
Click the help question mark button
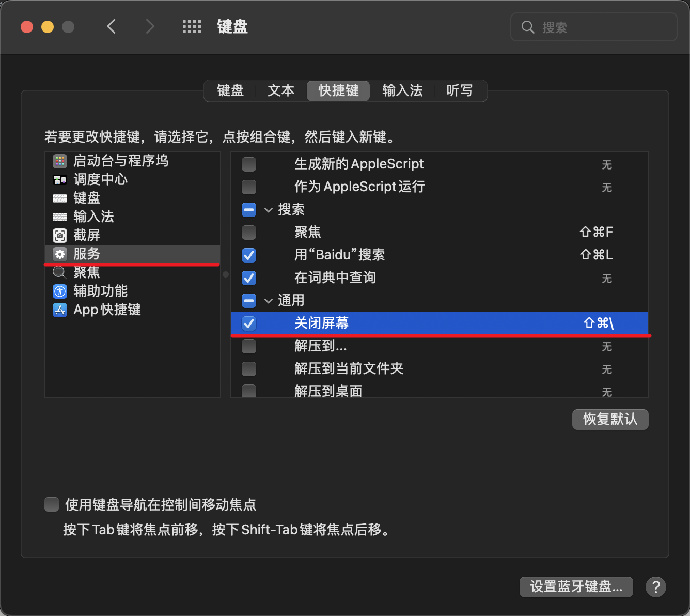click(655, 587)
